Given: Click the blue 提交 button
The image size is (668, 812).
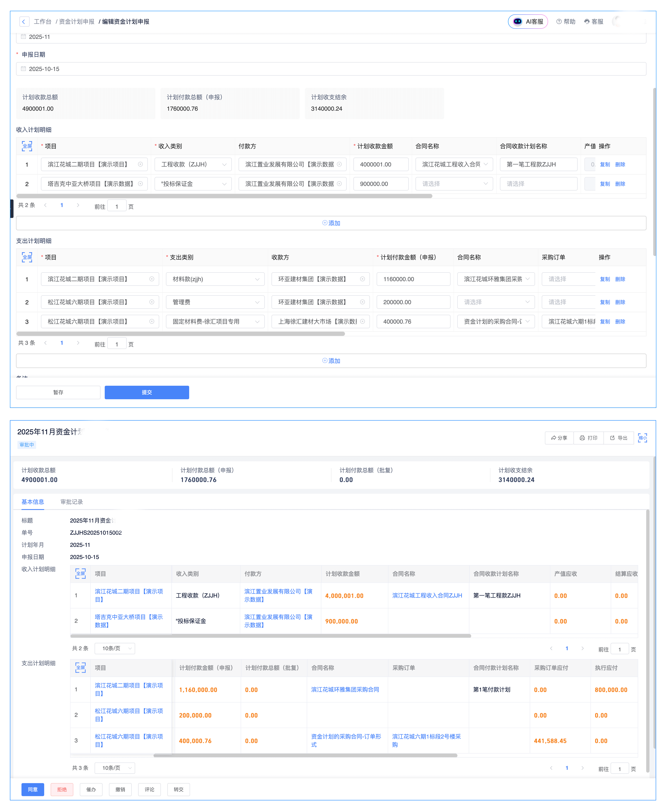Looking at the screenshot, I should click(x=147, y=392).
